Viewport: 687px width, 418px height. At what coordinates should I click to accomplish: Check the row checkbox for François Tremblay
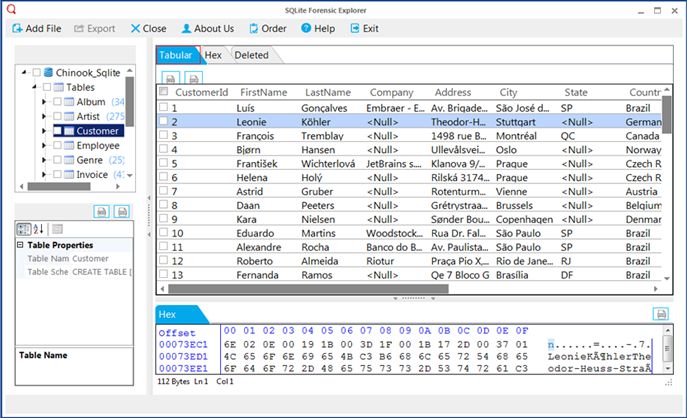[x=163, y=135]
